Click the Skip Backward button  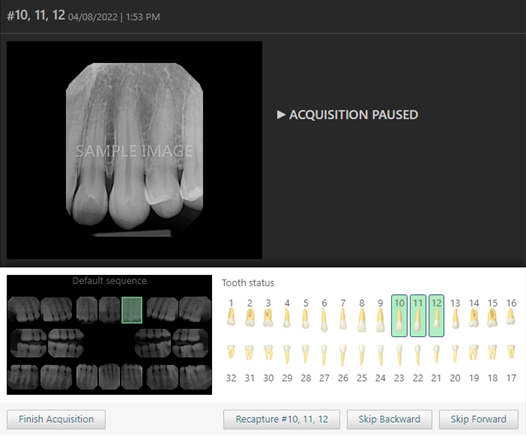389,419
